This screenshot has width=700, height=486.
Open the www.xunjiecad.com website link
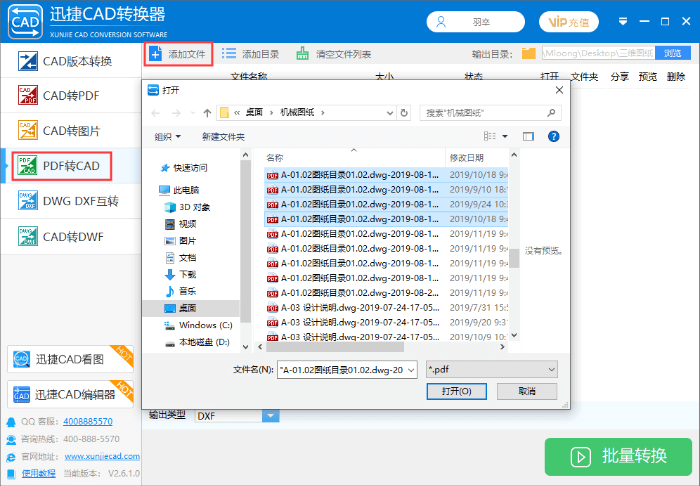[x=102, y=456]
